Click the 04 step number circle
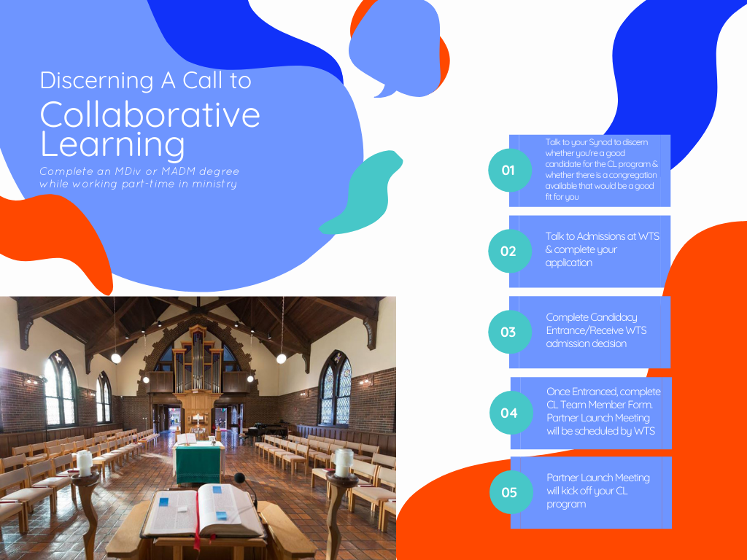Viewport: 747px width, 560px height. pos(511,413)
